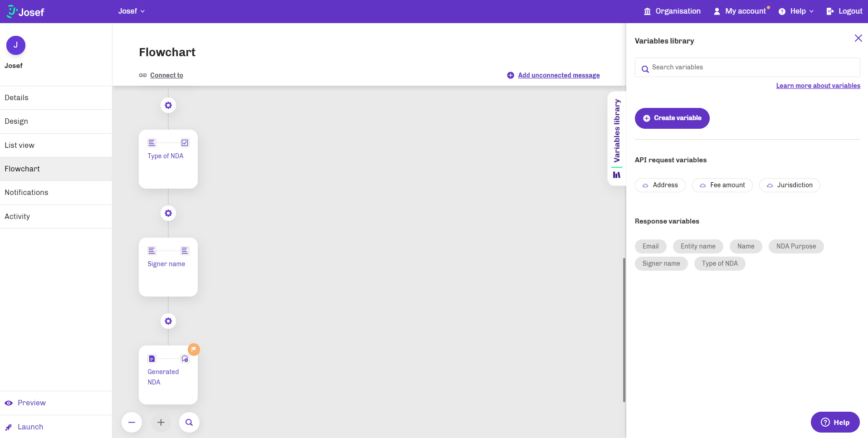Open the Generated NDA card
Screen dimensions: 868x438
tap(168, 375)
